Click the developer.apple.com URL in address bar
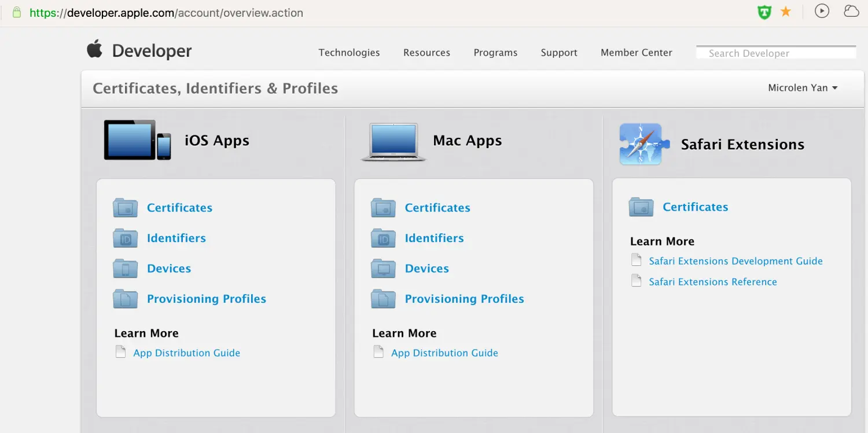The image size is (868, 433). click(167, 13)
